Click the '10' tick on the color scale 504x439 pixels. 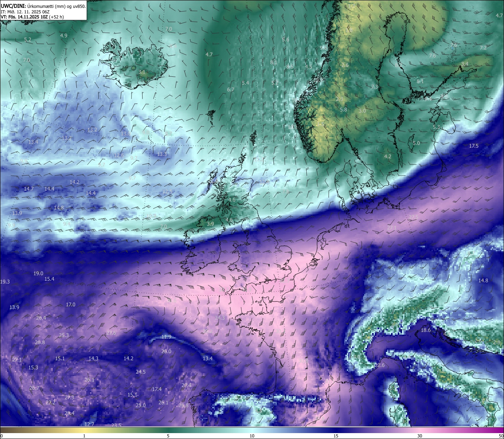[252, 435]
